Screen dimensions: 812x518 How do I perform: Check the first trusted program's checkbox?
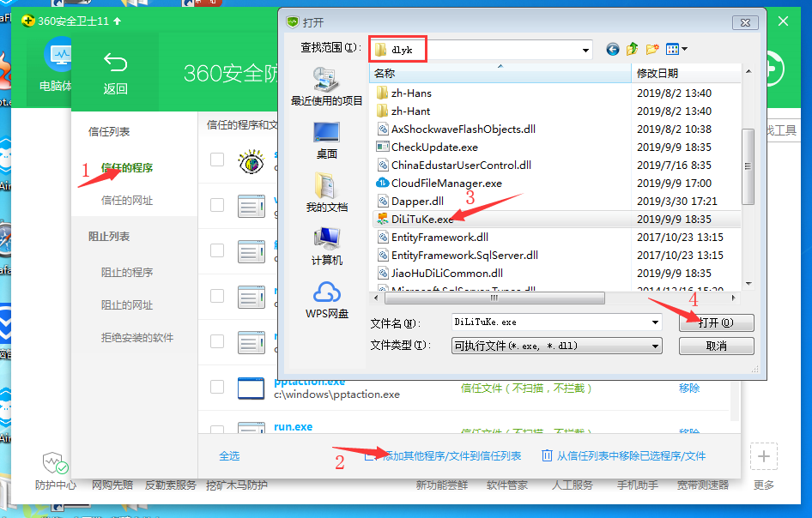(x=217, y=160)
